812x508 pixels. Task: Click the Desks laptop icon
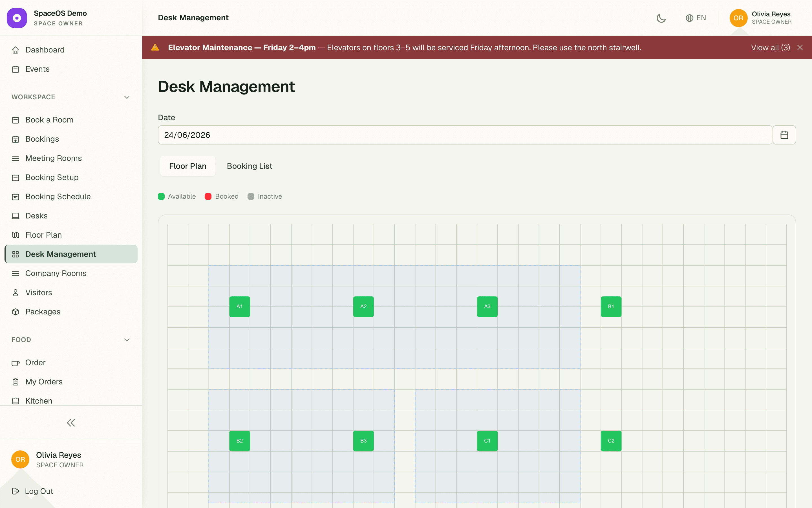point(16,216)
